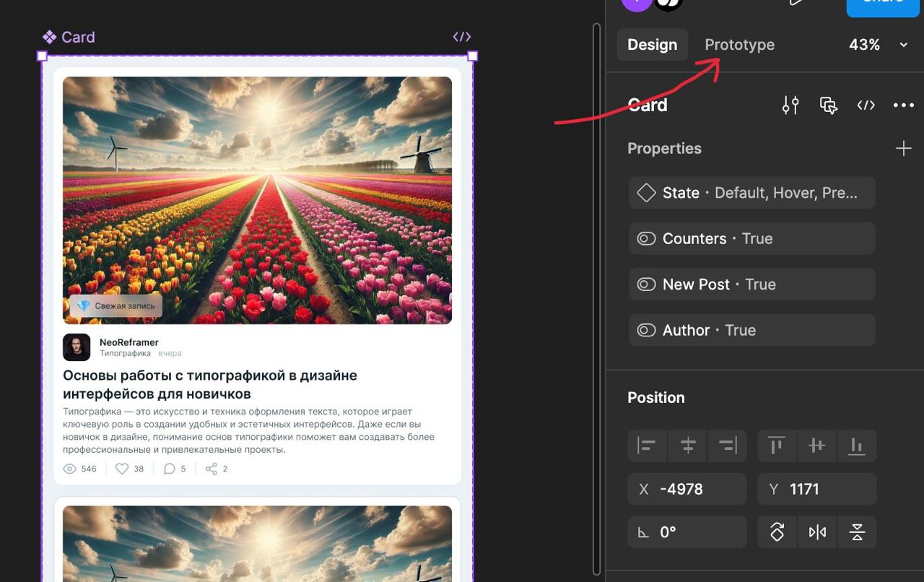Select the New Post boolean property
Viewport: 924px width, 582px height.
click(x=751, y=285)
